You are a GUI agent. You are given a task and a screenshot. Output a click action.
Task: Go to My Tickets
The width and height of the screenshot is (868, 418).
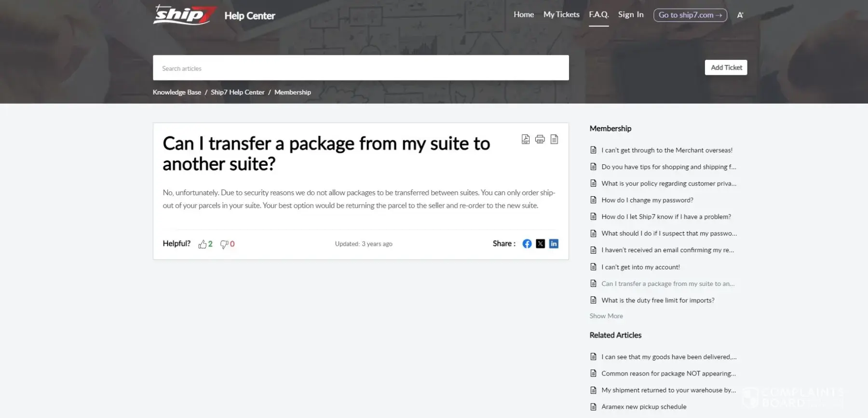(561, 14)
